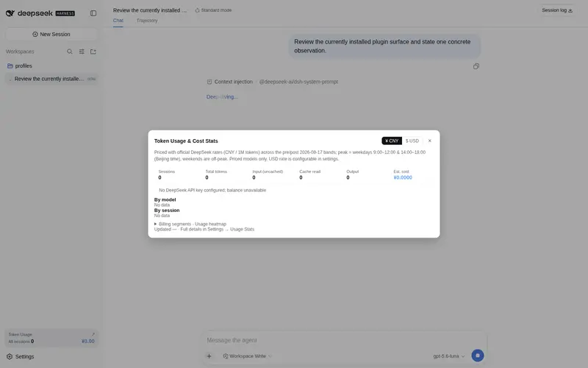Click the 'No DeepSeek API key configured' notice

click(212, 190)
